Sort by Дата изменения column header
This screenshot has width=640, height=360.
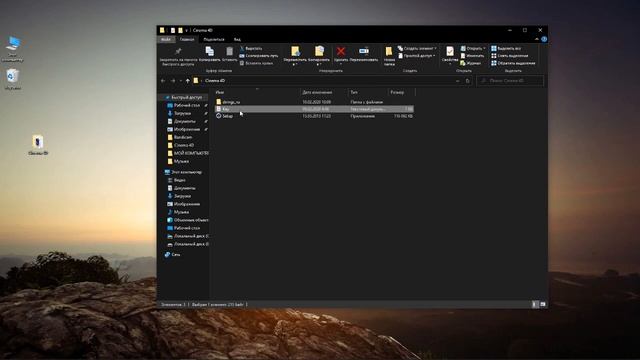tap(324, 93)
